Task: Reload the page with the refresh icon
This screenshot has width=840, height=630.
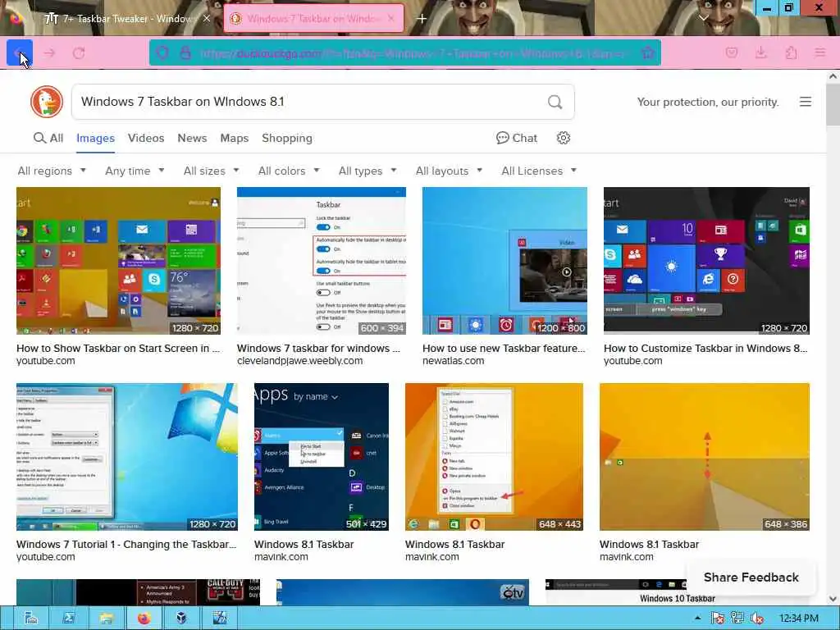Action: coord(79,53)
